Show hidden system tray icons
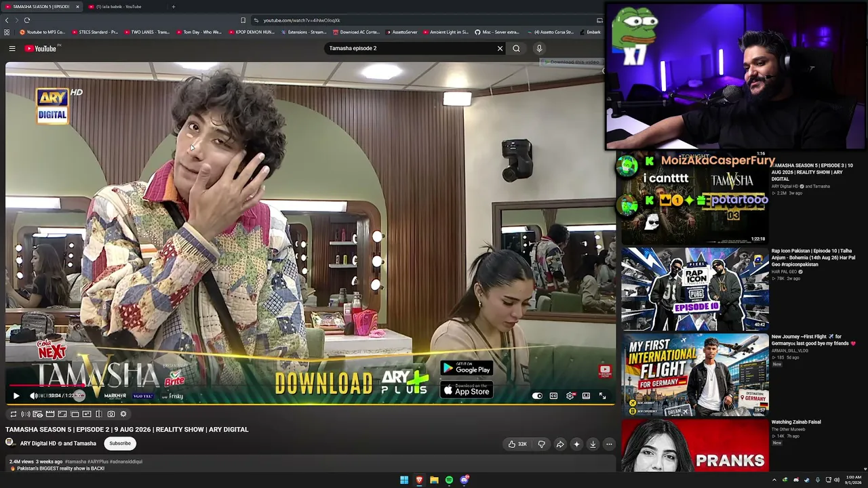Screen dimensions: 868x488 pyautogui.click(x=774, y=480)
